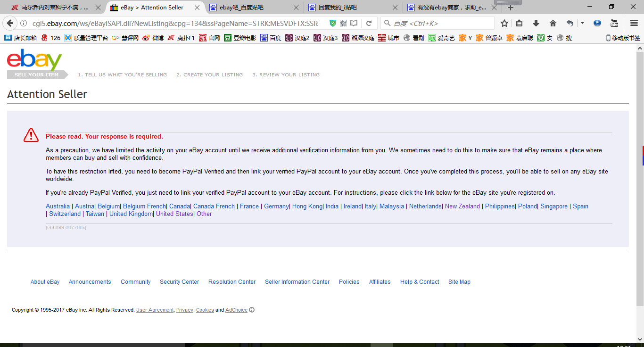This screenshot has width=644, height=347.
Task: Open the 慧评网 bookmark
Action: (x=125, y=38)
